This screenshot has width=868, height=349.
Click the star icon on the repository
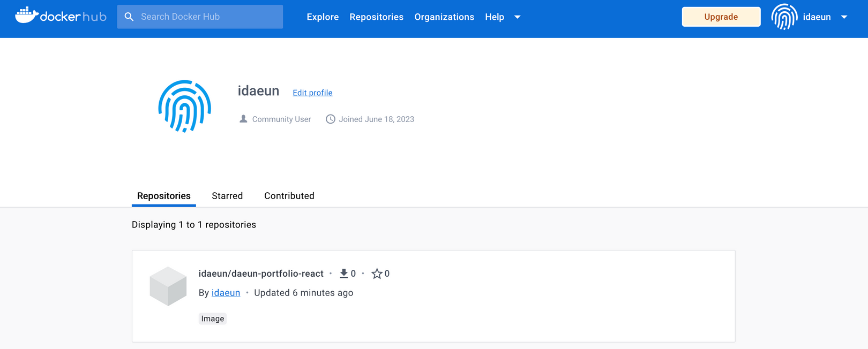point(377,274)
